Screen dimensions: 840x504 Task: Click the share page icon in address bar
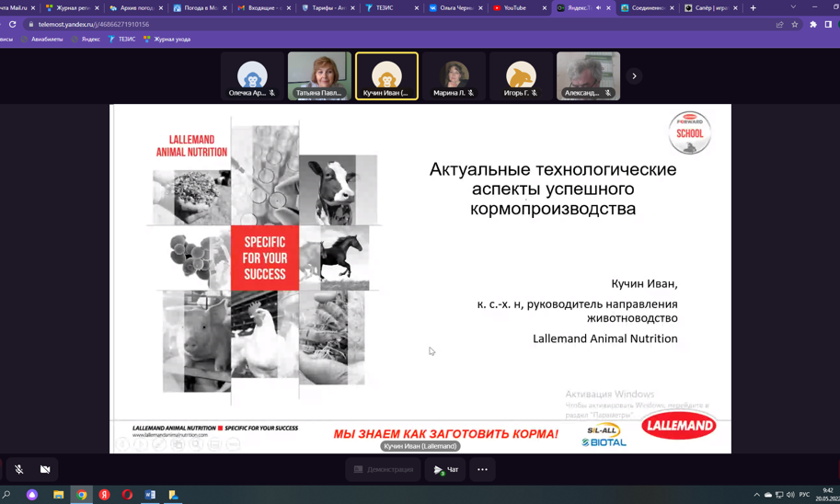pyautogui.click(x=779, y=24)
